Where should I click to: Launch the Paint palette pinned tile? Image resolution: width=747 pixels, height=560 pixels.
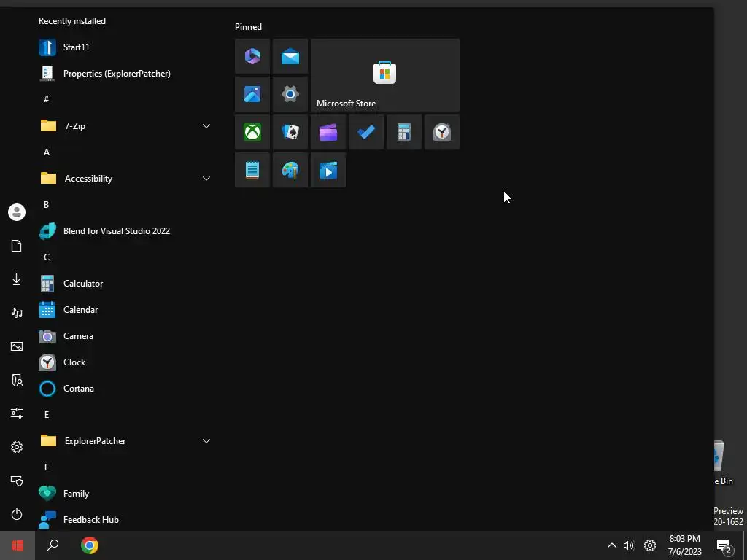(x=290, y=170)
